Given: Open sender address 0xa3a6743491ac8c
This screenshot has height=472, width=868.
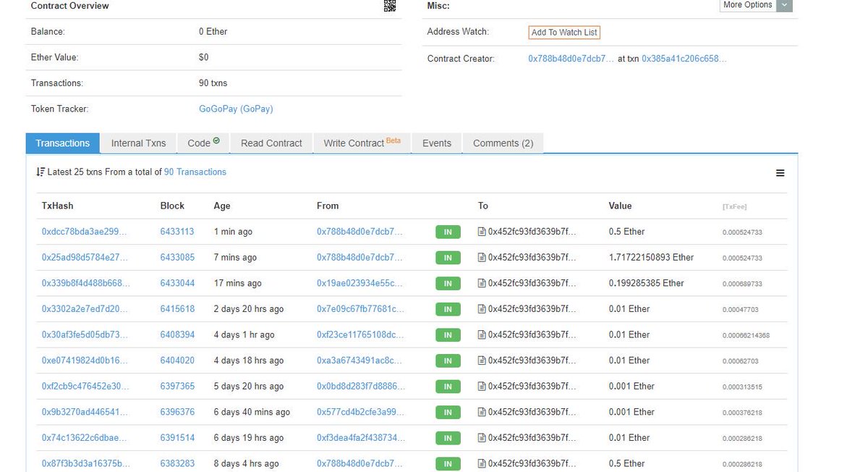Looking at the screenshot, I should point(359,361).
